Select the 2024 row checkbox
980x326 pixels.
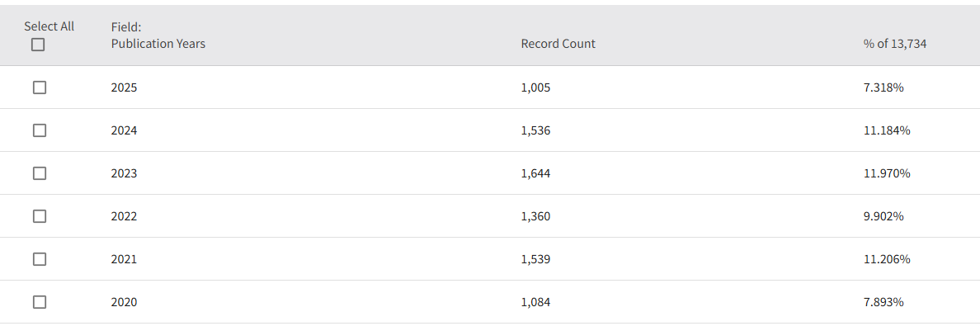(40, 130)
